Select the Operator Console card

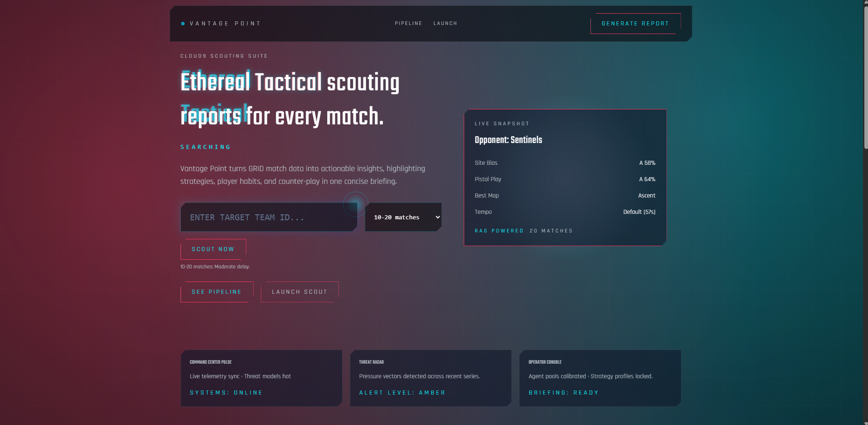coord(600,378)
